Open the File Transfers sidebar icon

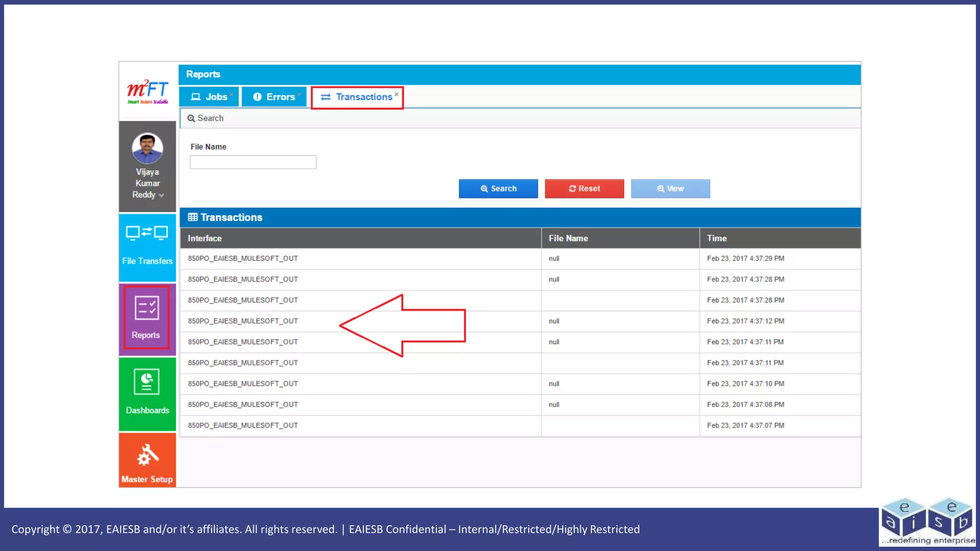pyautogui.click(x=147, y=233)
